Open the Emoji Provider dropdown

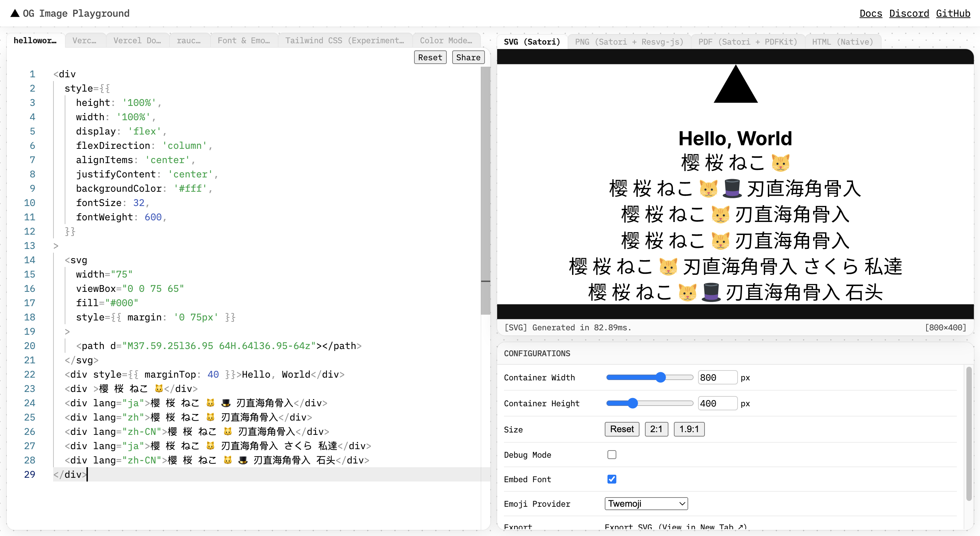click(x=646, y=503)
